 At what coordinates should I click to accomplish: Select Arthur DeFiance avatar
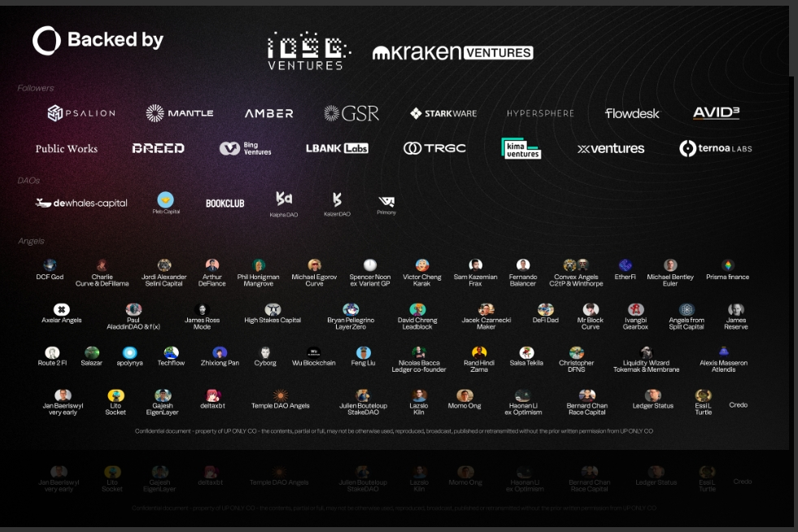click(212, 264)
